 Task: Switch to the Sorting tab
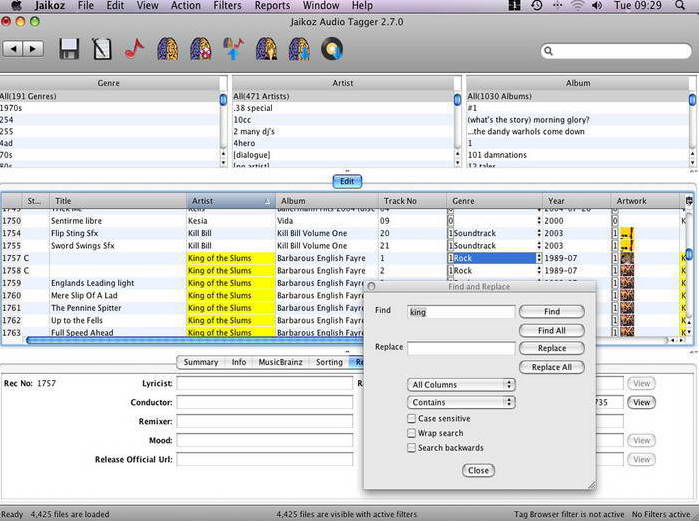click(x=329, y=362)
